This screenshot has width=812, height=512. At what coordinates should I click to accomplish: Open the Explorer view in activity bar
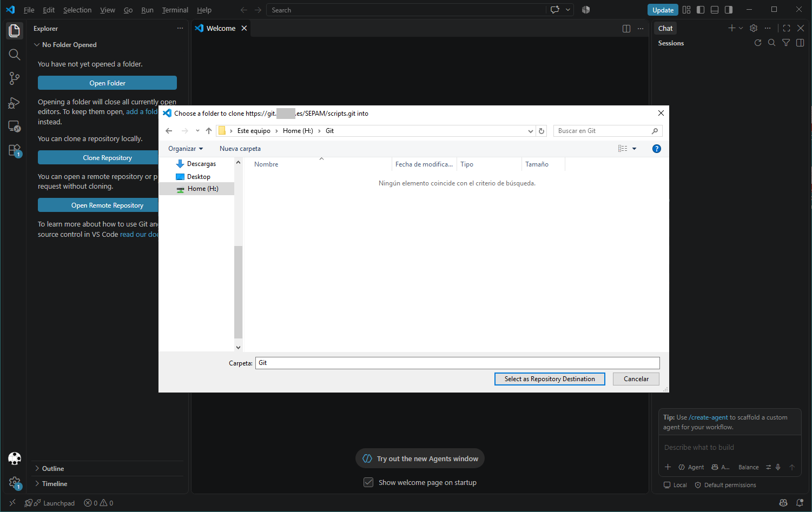(x=15, y=31)
